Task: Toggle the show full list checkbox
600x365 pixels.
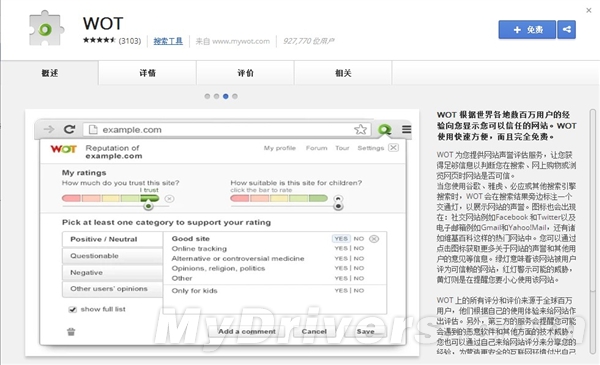Action: 73,310
